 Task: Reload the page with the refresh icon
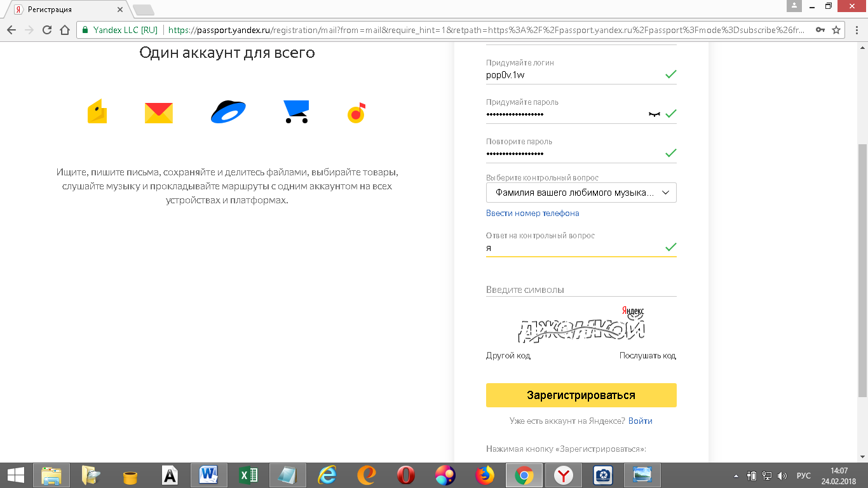46,30
